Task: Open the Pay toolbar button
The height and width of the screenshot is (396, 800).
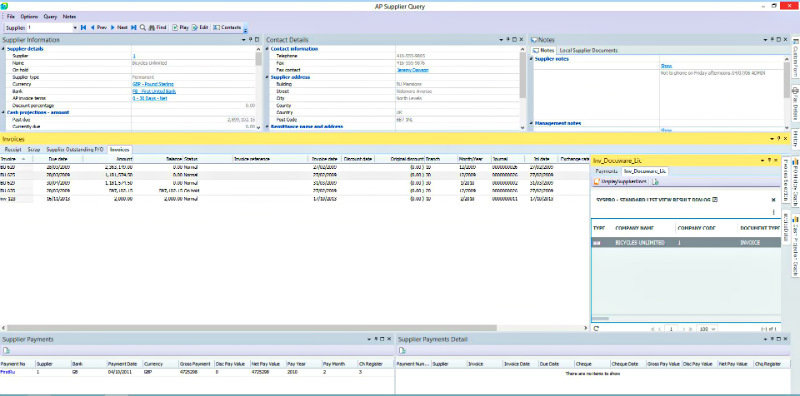Action: (180, 28)
